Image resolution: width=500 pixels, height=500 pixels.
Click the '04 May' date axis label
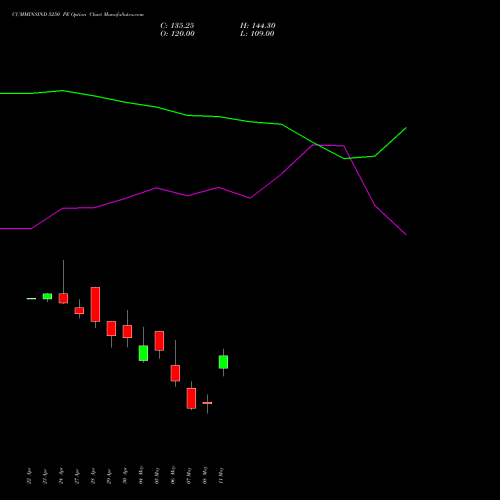coord(141,475)
